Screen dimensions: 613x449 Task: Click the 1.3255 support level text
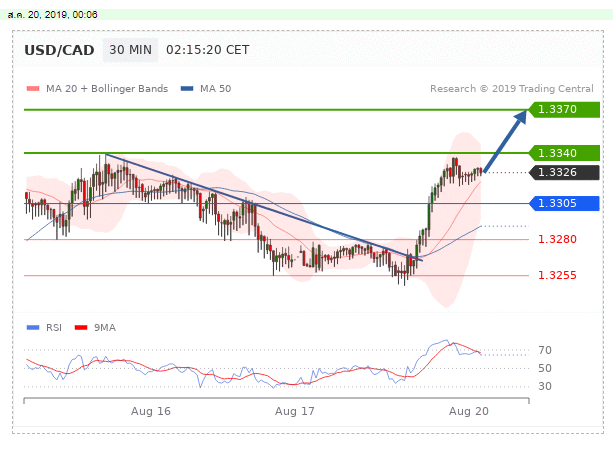click(557, 275)
